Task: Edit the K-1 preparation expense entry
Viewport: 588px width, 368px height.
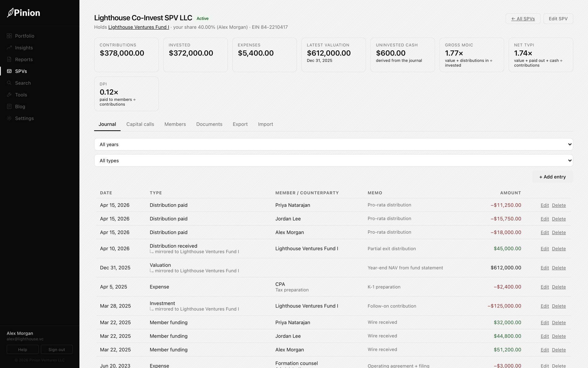Action: [545, 287]
